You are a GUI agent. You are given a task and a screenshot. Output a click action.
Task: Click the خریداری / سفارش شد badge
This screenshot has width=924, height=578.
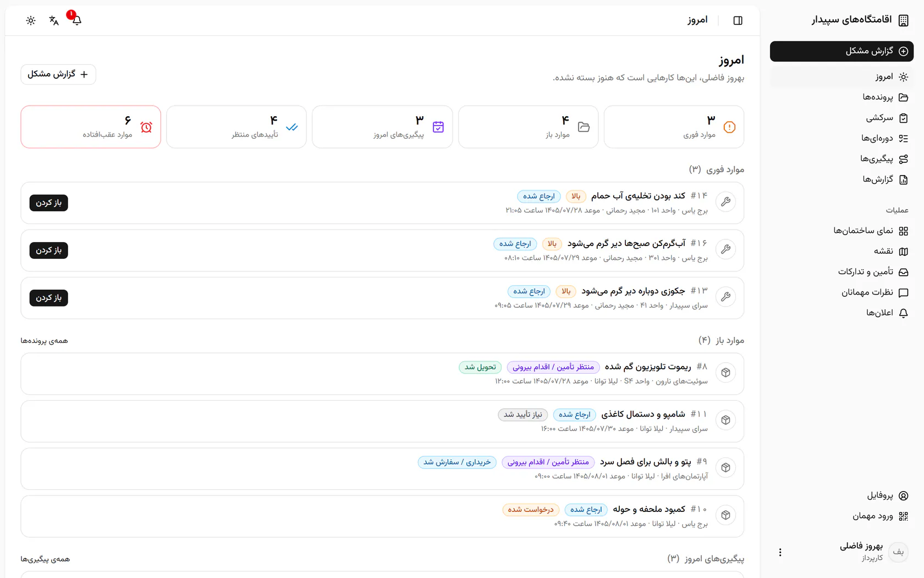[457, 462]
